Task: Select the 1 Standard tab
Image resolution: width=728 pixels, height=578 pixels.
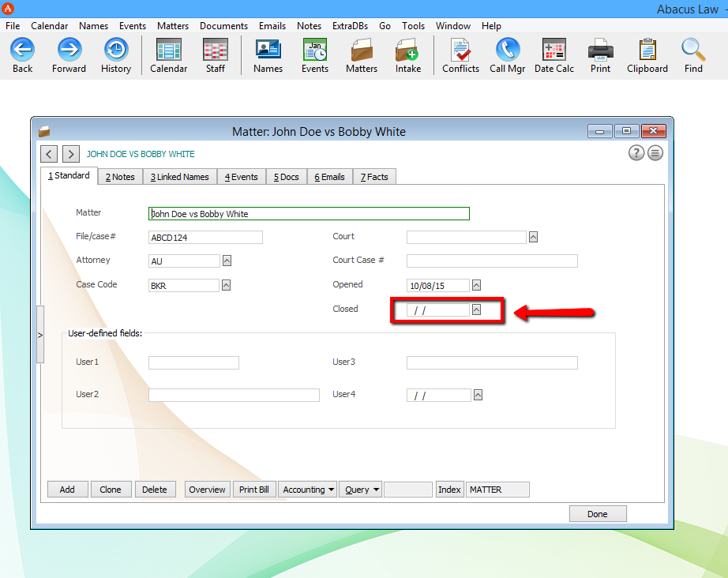Action: click(x=69, y=175)
